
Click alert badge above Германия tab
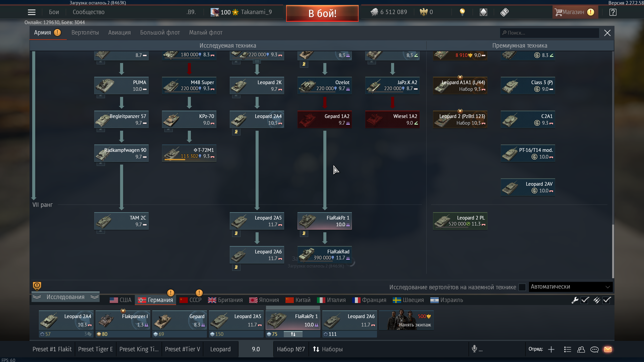tap(170, 293)
